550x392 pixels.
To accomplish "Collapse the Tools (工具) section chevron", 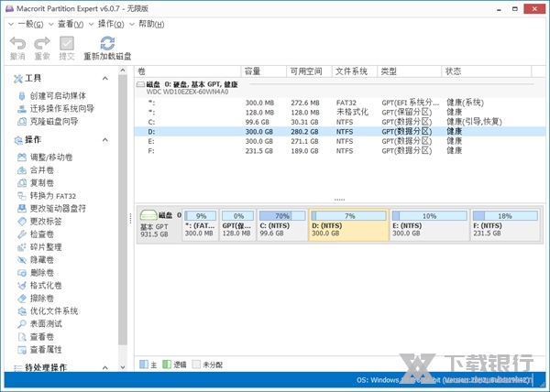I will coord(104,79).
